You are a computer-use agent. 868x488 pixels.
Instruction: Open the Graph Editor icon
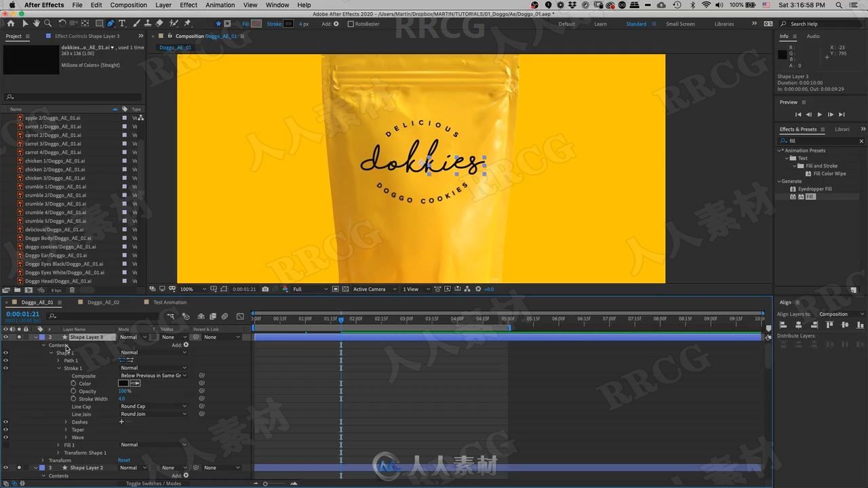click(240, 317)
